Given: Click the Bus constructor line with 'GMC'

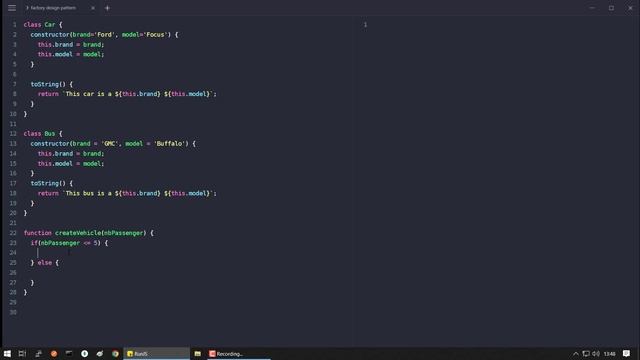Looking at the screenshot, I should pos(113,144).
